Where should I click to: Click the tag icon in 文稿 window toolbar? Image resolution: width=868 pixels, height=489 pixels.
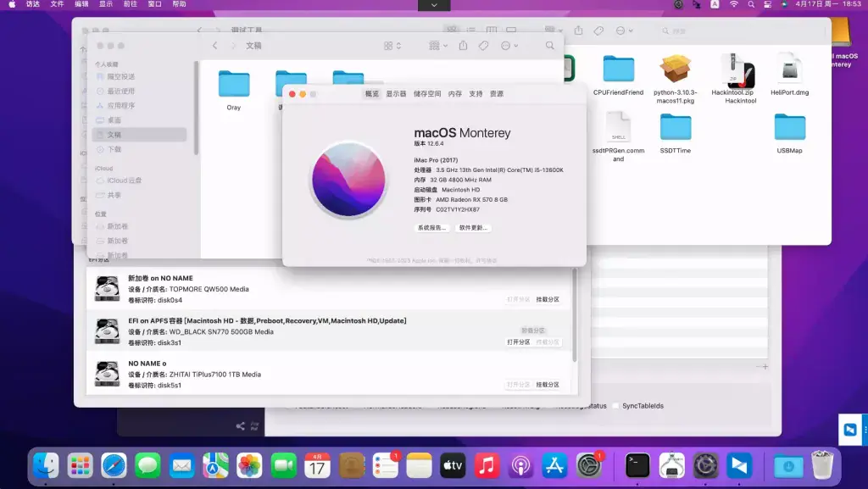(483, 46)
